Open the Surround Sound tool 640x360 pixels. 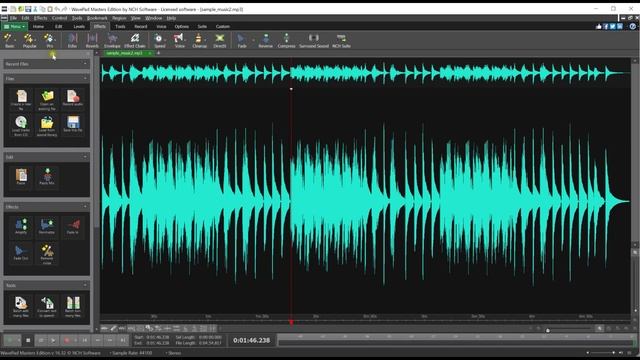[x=314, y=40]
